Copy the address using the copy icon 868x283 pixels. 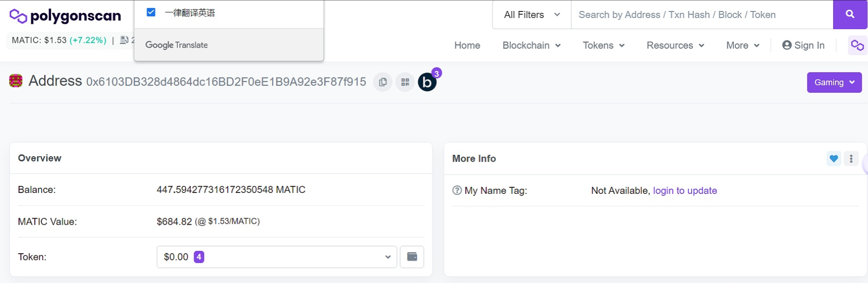pos(383,82)
